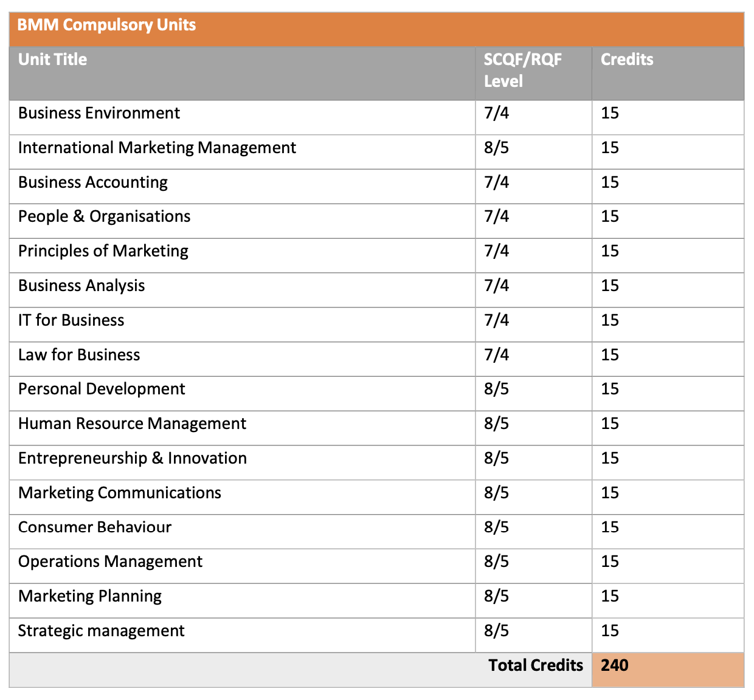Image resolution: width=754 pixels, height=700 pixels.
Task: Click the 'Entrepreneurship & Innovation' unit title
Action: point(133,459)
